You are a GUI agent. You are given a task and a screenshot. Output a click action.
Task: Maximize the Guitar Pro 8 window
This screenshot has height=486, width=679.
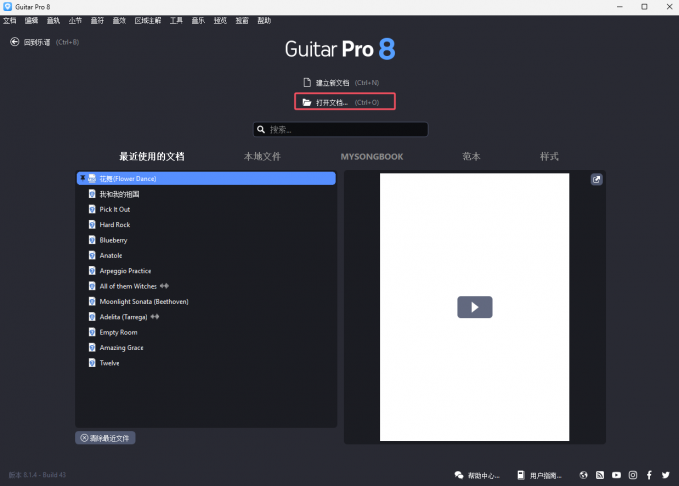point(644,6)
